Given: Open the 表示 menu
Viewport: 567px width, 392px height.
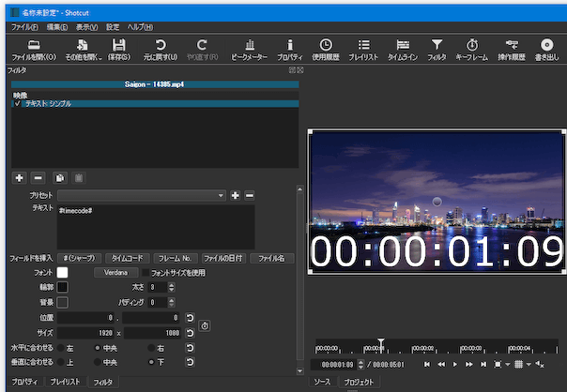Looking at the screenshot, I should click(x=86, y=27).
